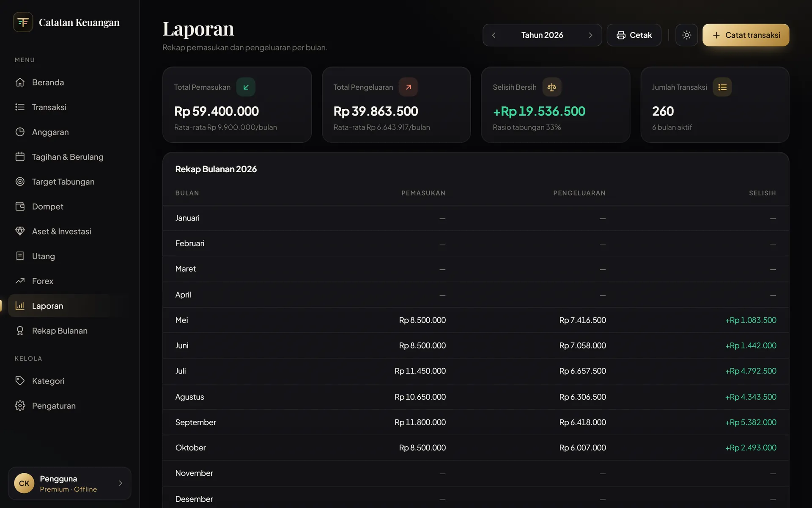
Task: Select Tahun 2026 year label
Action: [x=542, y=35]
